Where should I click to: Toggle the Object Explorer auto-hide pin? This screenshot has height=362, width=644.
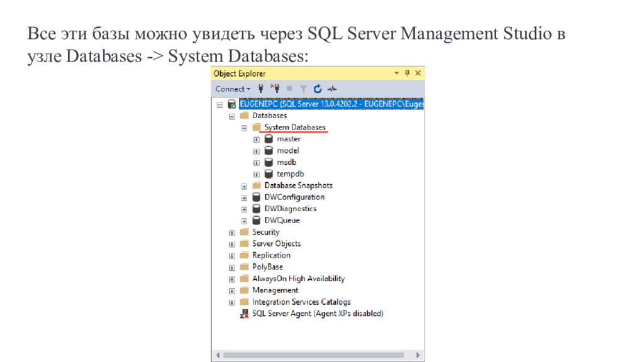407,73
